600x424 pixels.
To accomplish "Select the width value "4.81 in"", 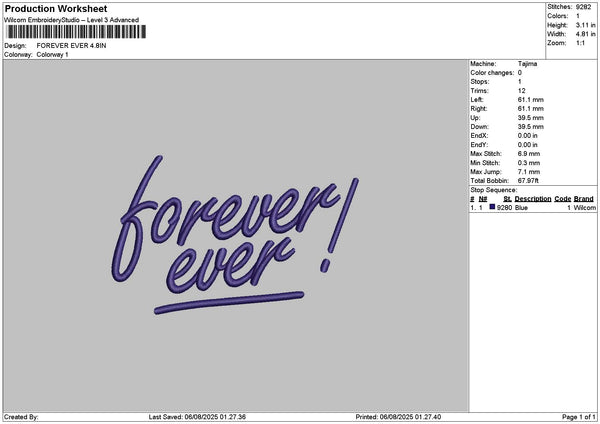I will tap(585, 34).
